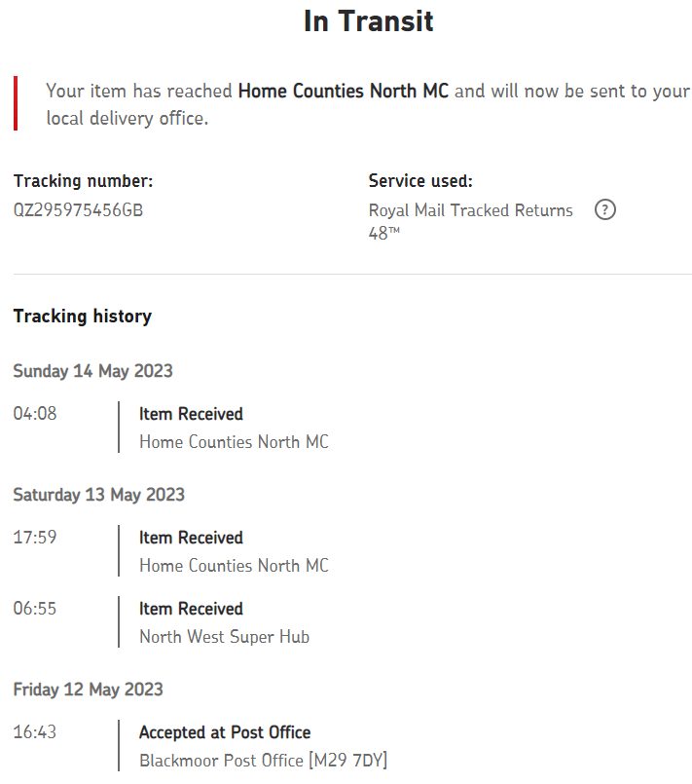Click Item Received next to 06:55

coord(191,609)
